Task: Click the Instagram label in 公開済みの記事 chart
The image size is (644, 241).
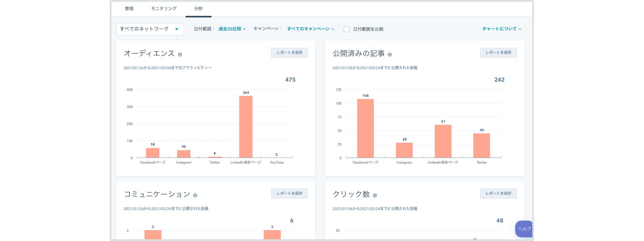Action: 404,162
